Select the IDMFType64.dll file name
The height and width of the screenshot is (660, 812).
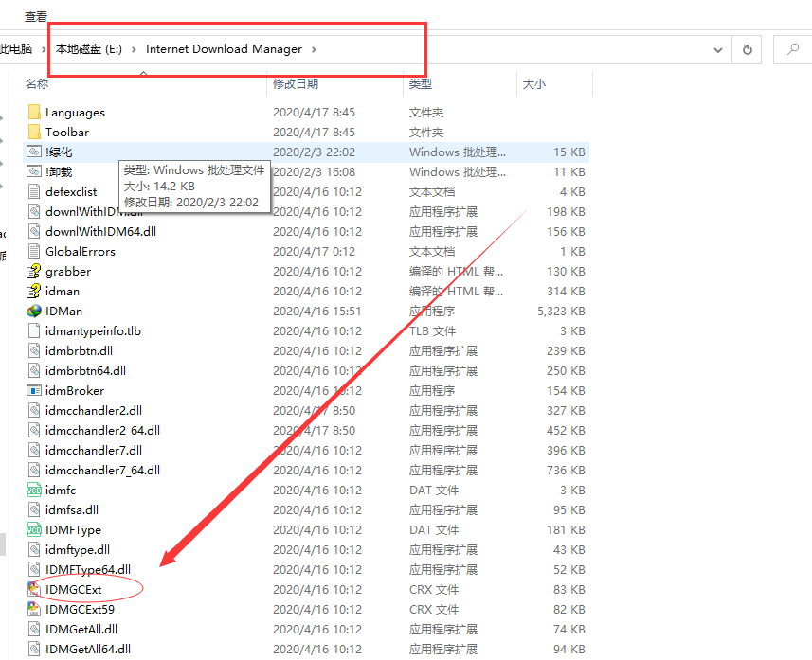[88, 569]
